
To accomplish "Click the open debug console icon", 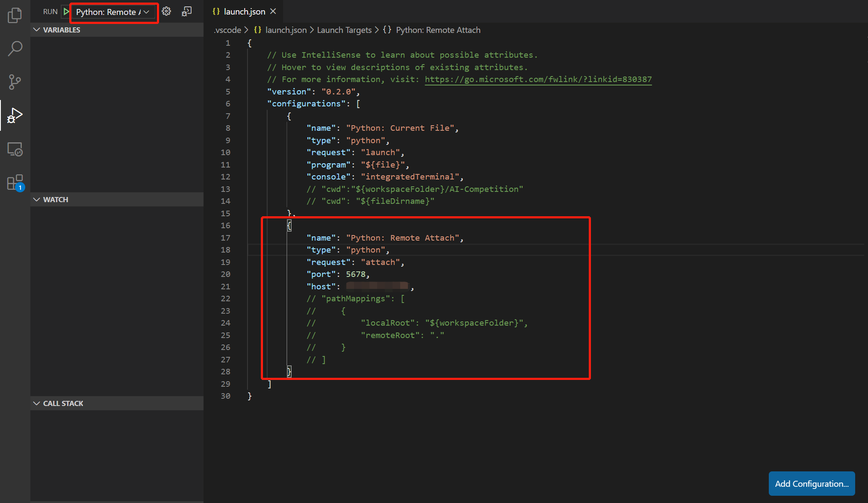I will 186,12.
